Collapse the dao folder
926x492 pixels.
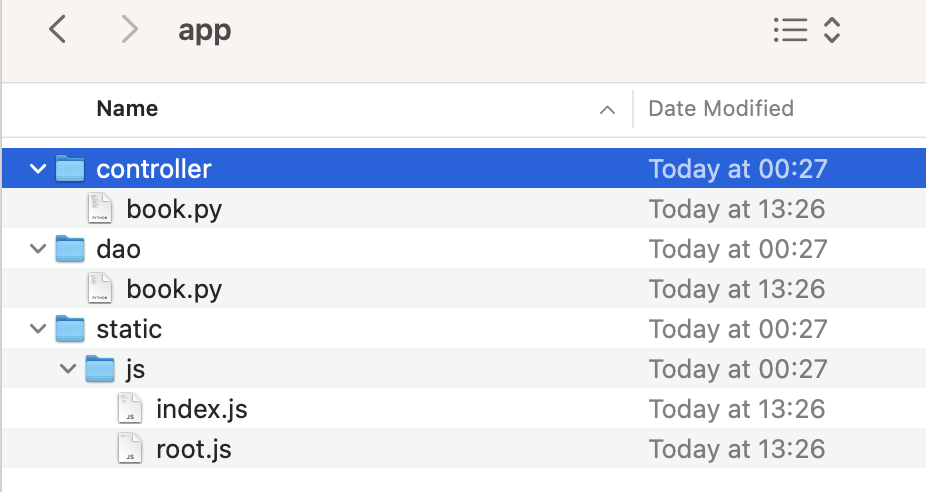[38, 249]
